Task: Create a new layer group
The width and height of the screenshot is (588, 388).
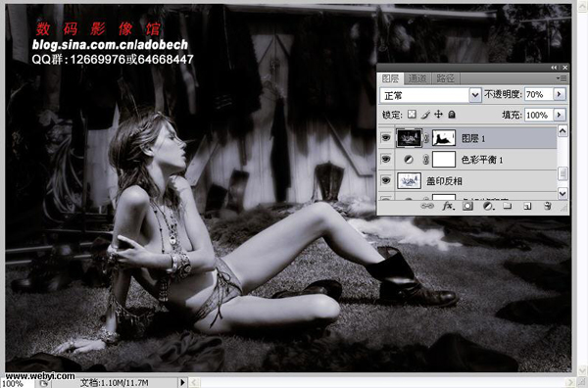Action: (508, 206)
